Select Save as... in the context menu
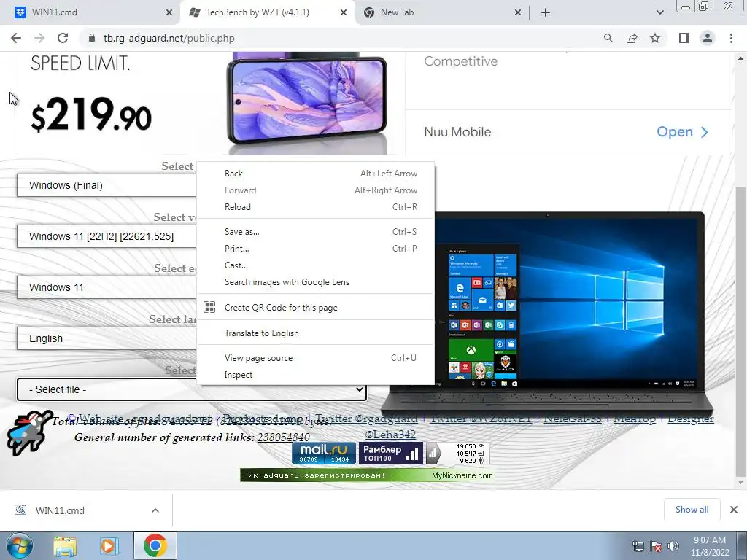 315,231
